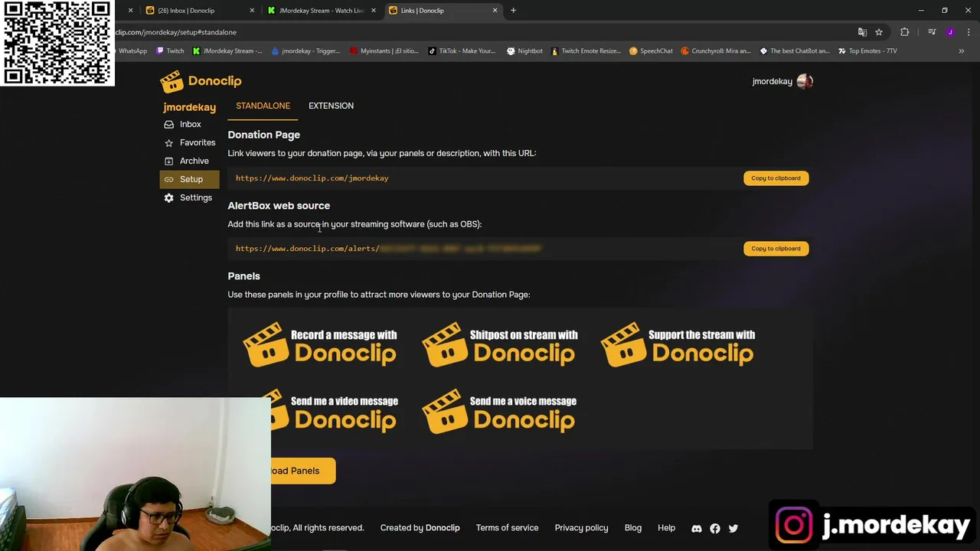This screenshot has width=980, height=551.
Task: Open the Help footer link
Action: pyautogui.click(x=666, y=528)
